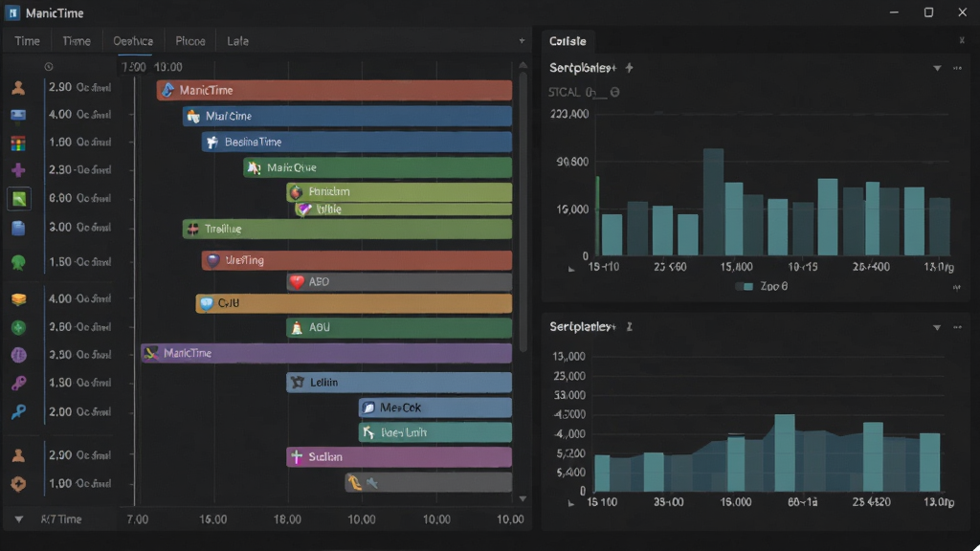Click the Mal/Cime blue bar
Image resolution: width=980 pixels, height=551 pixels.
tap(347, 116)
